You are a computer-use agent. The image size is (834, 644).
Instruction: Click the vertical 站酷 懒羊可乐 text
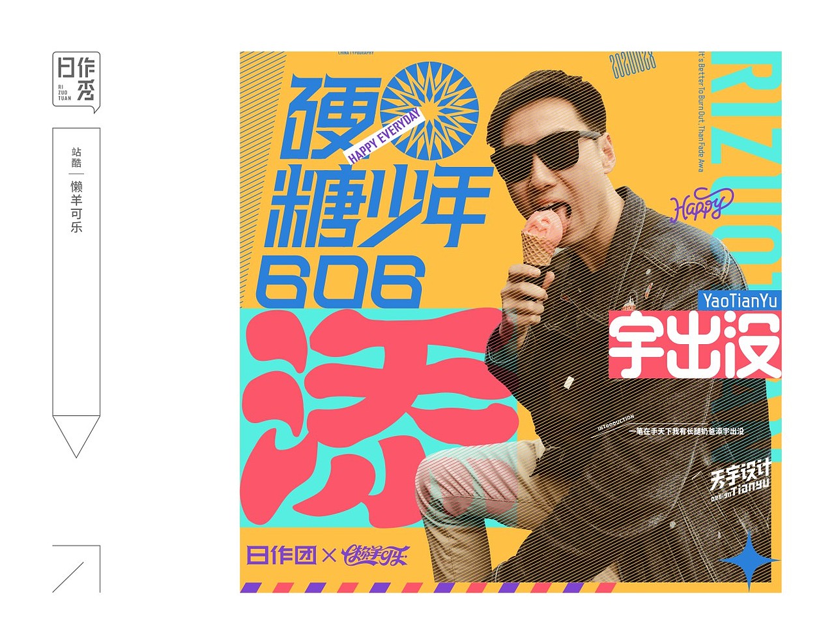(76, 190)
